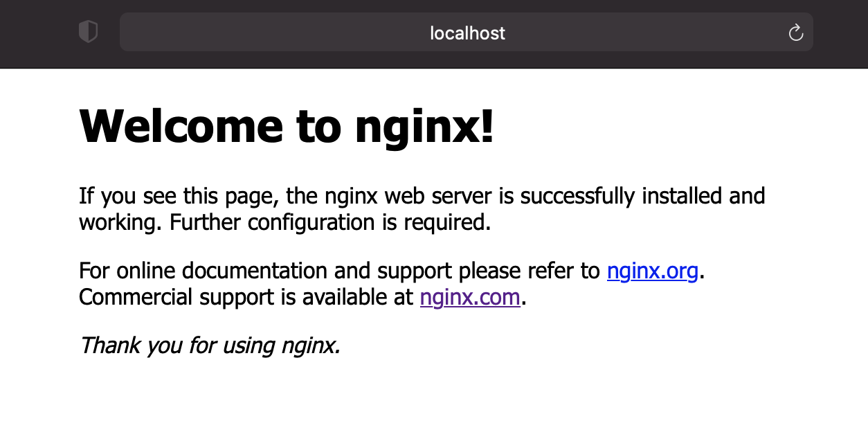The image size is (868, 439).
Task: Reload the localhost page
Action: pos(796,33)
